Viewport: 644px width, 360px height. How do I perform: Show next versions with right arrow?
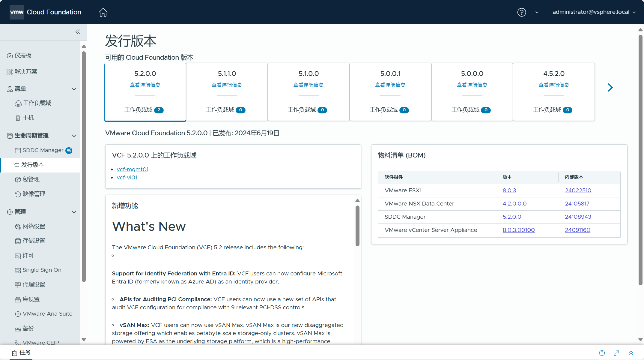(610, 88)
